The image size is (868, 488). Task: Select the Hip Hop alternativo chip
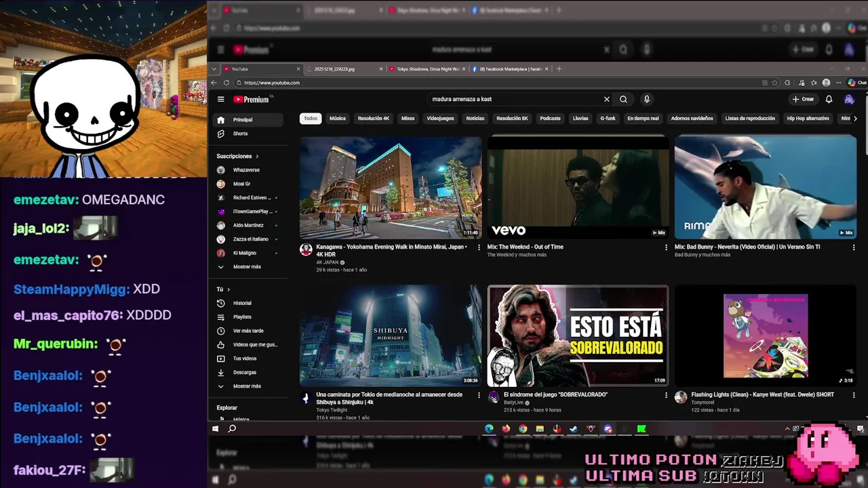pyautogui.click(x=808, y=118)
